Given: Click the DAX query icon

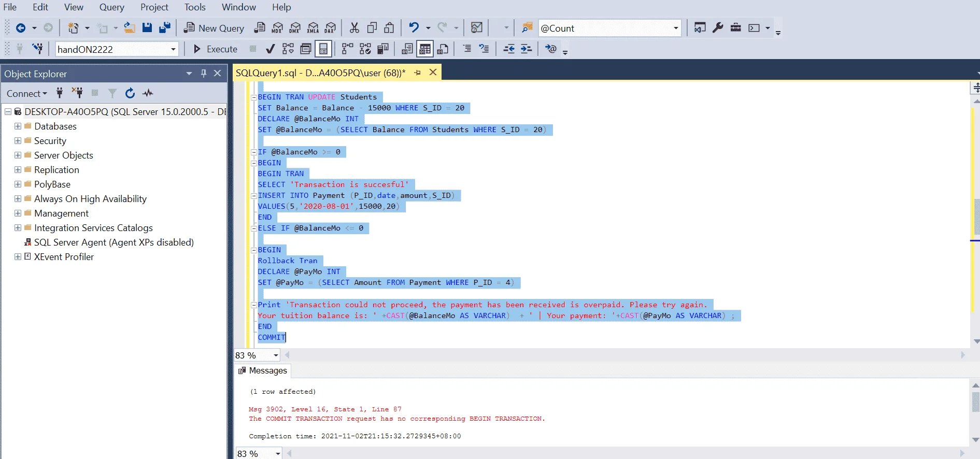Looking at the screenshot, I should [330, 28].
